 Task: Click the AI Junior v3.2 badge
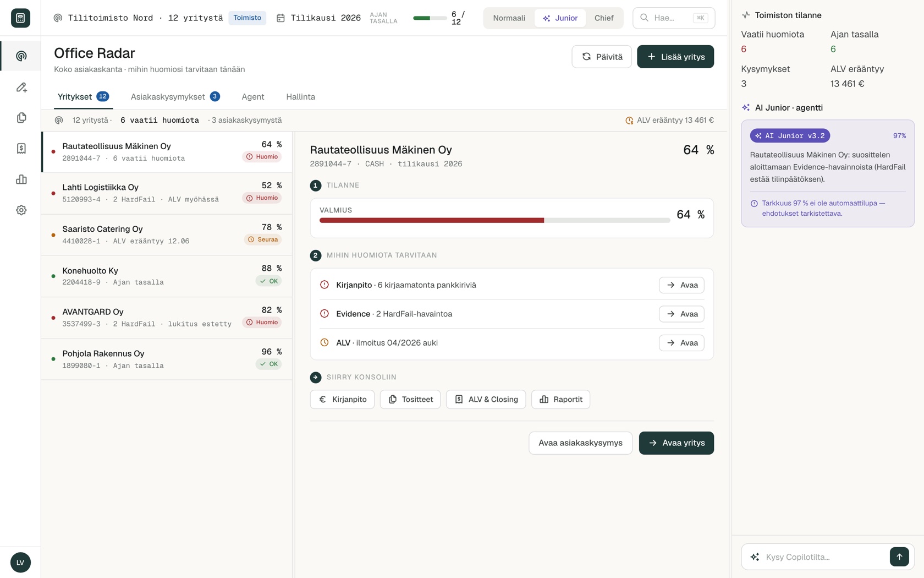click(790, 136)
